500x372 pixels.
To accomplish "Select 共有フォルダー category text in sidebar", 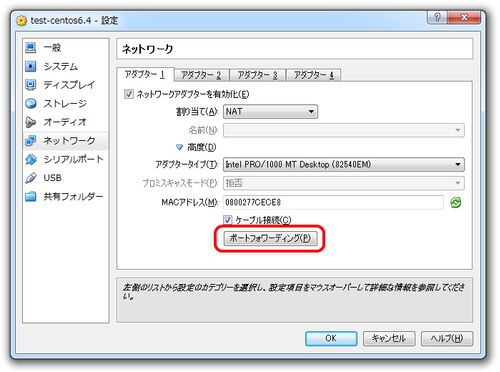I will tap(73, 197).
